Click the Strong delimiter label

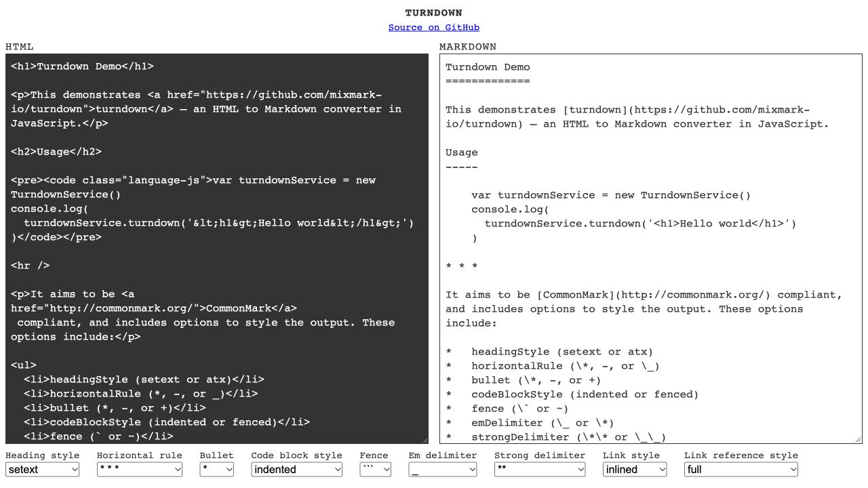(x=540, y=455)
